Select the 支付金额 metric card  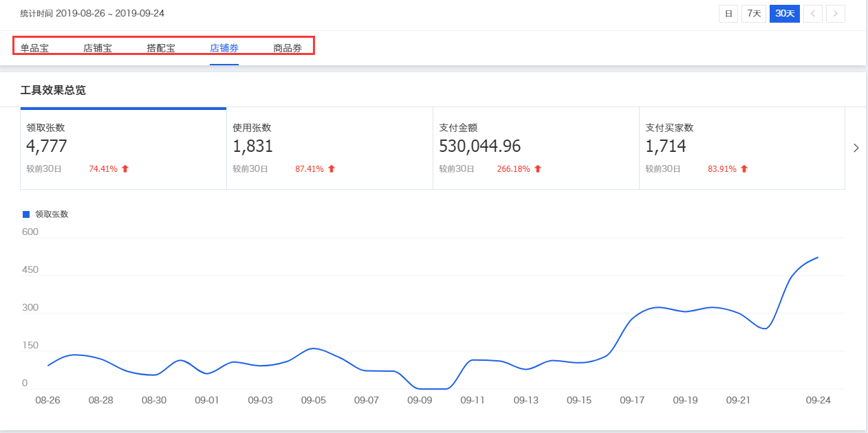(x=536, y=148)
